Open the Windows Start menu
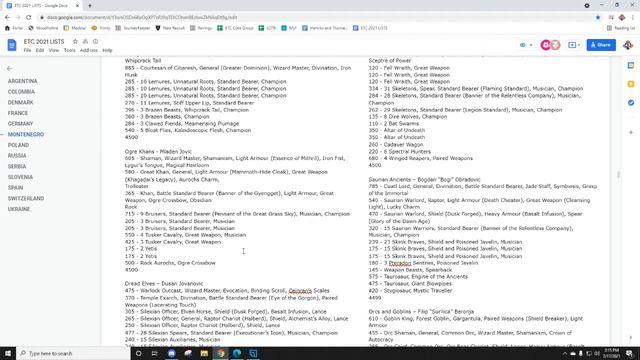The image size is (640, 360). pos(8,353)
